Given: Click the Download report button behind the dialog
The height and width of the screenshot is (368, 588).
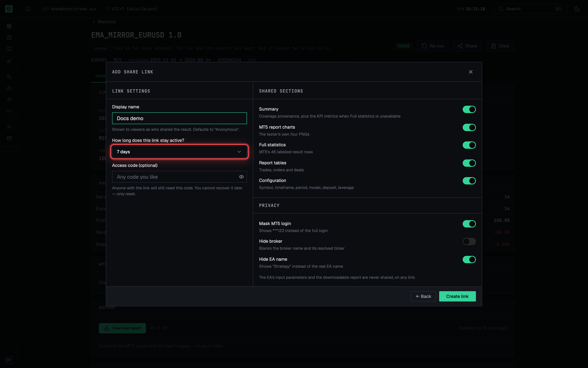Looking at the screenshot, I should [122, 328].
